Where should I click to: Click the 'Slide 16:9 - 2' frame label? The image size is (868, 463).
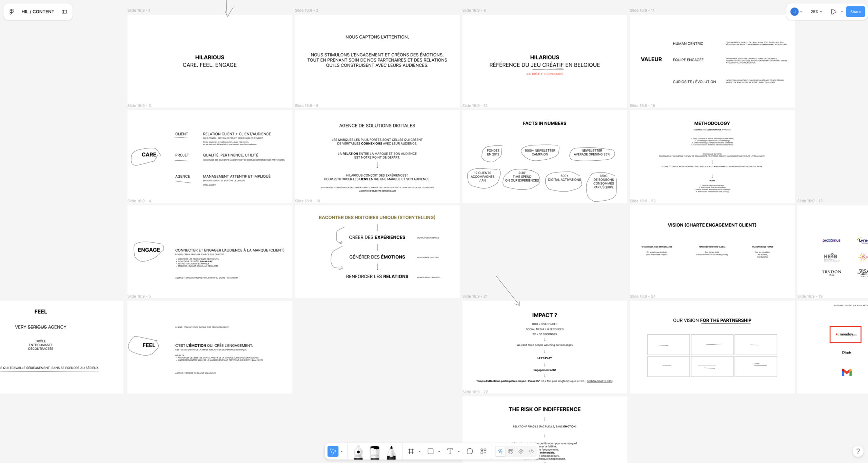coord(307,11)
